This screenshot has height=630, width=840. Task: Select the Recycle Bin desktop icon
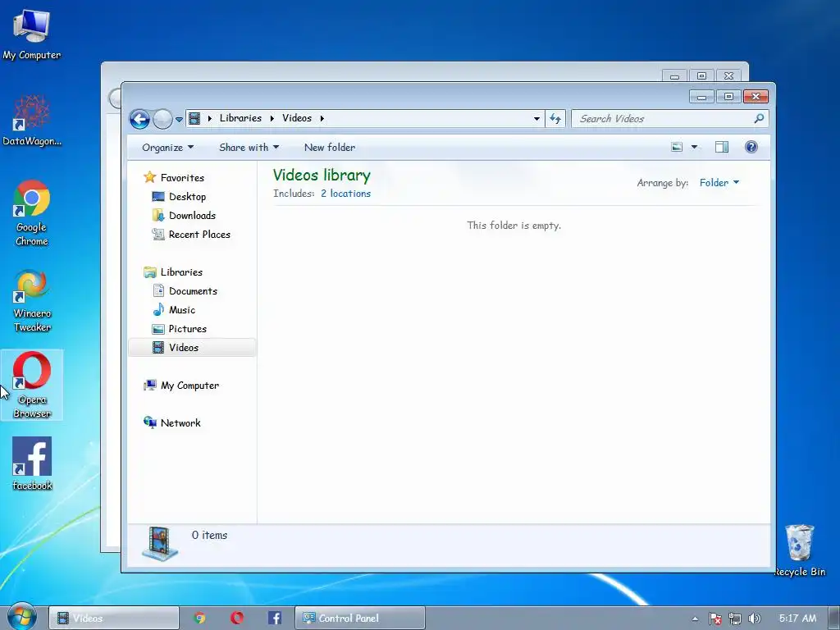[x=800, y=550]
